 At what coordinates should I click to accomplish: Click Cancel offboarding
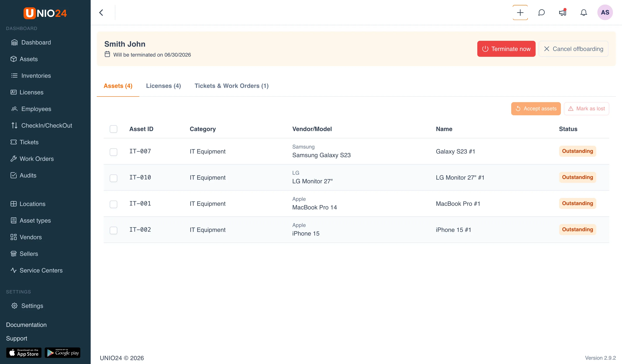[x=573, y=49]
